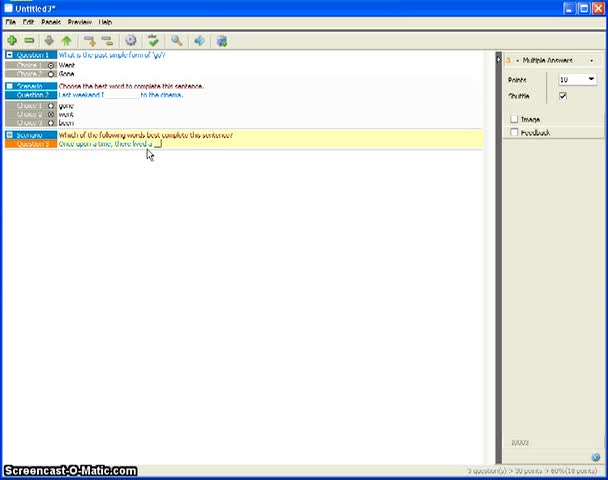
Task: Select Question 2 radio for 'went'
Action: click(51, 114)
